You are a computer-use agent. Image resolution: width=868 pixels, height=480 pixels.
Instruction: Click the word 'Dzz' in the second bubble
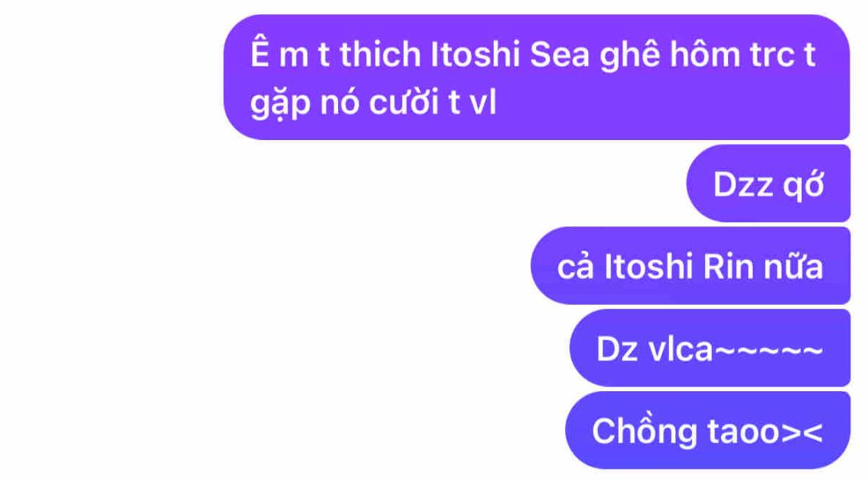point(743,185)
